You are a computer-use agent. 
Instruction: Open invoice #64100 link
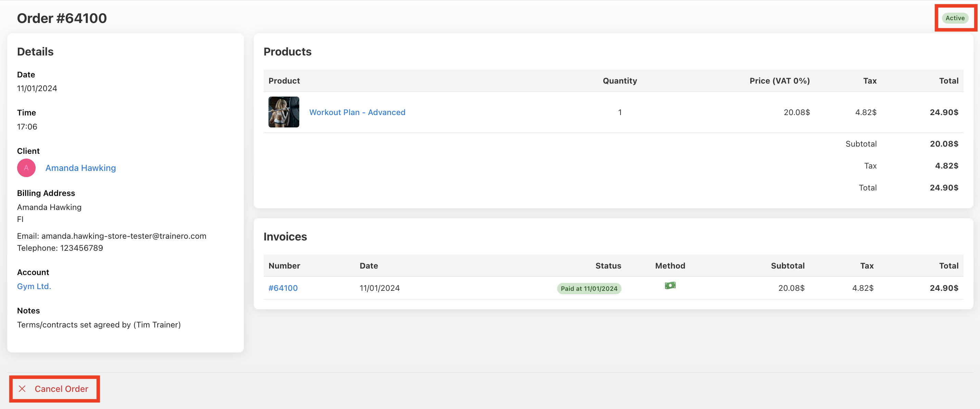(x=283, y=288)
